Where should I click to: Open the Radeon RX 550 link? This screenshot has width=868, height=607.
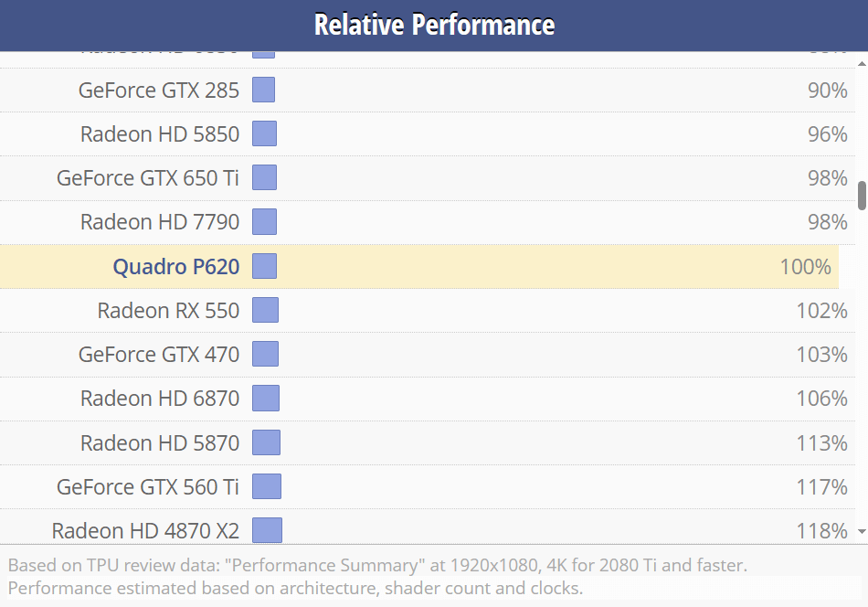[168, 311]
